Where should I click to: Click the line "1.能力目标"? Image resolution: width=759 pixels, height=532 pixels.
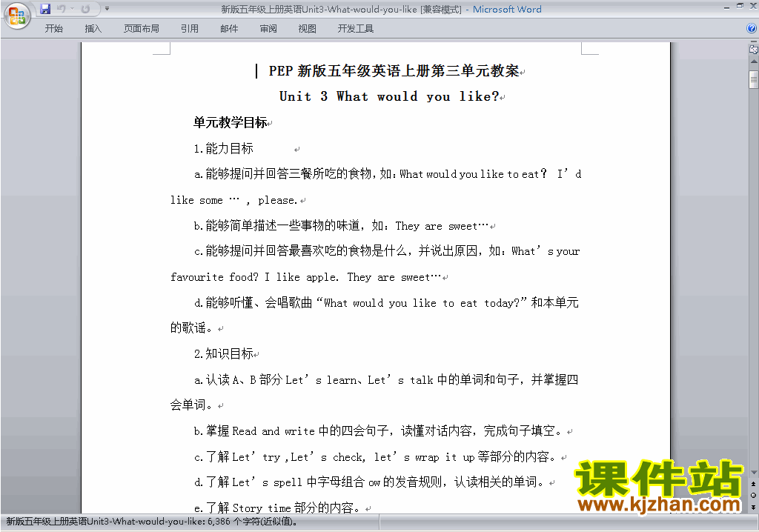tap(224, 149)
